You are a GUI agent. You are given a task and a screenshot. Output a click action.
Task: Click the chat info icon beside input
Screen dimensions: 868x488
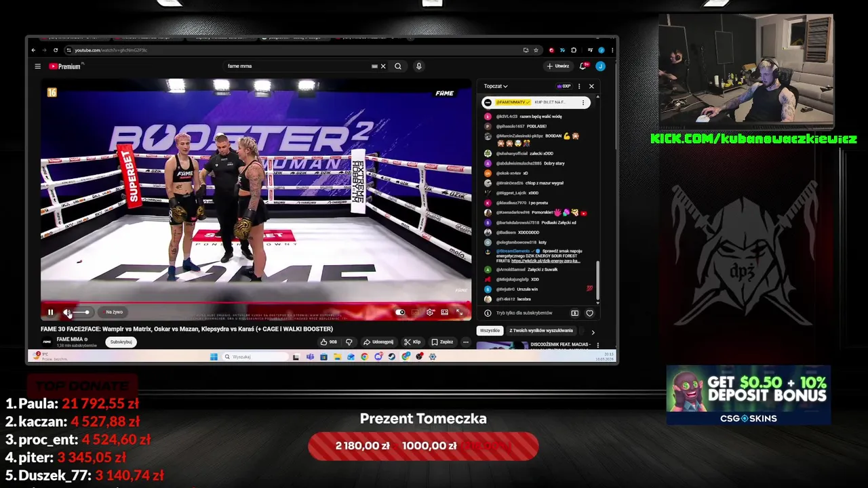pos(488,313)
